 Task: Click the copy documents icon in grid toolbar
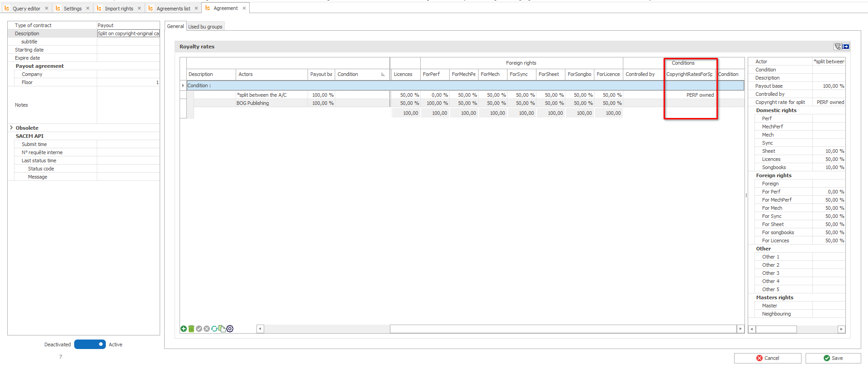pyautogui.click(x=222, y=329)
